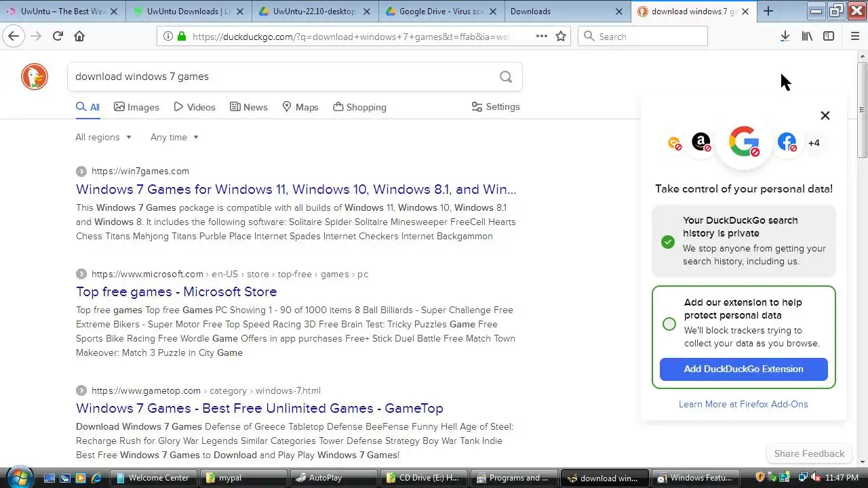The image size is (868, 488).
Task: Close the Google Drive tab
Action: [x=492, y=12]
